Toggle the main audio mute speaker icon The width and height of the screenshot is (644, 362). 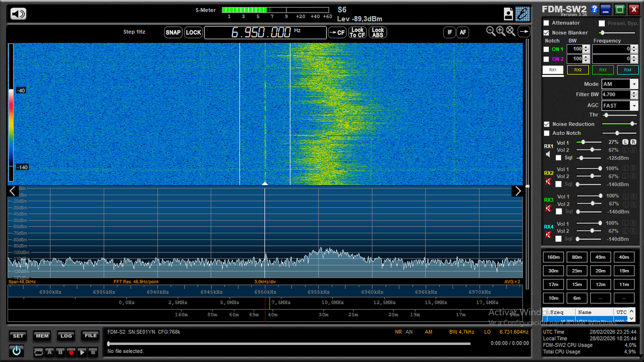[x=18, y=14]
